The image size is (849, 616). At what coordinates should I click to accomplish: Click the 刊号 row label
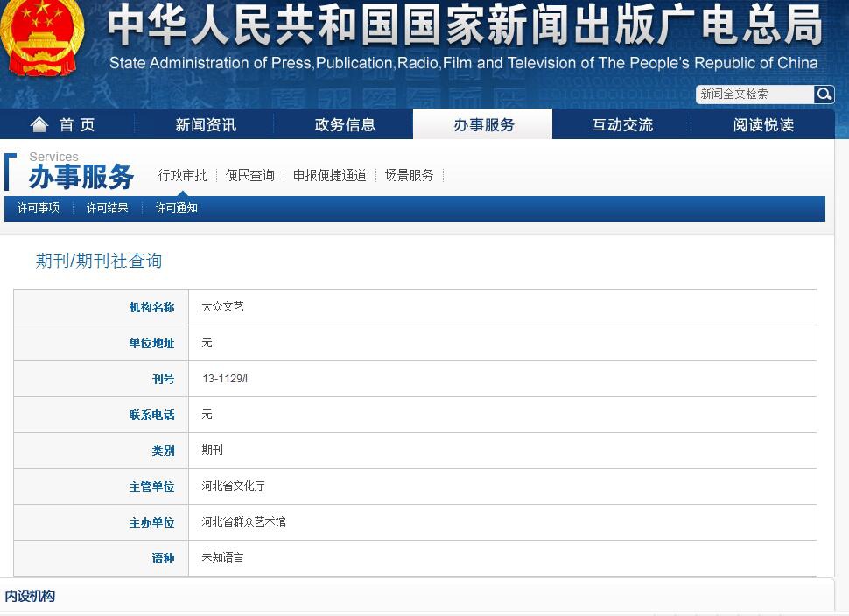click(163, 379)
